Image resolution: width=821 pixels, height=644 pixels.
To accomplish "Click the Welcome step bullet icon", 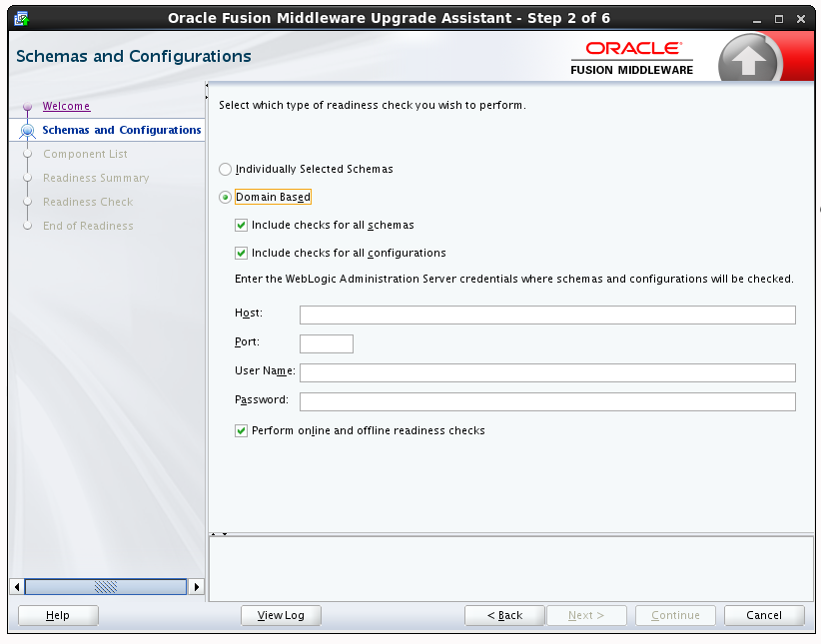I will 28,107.
